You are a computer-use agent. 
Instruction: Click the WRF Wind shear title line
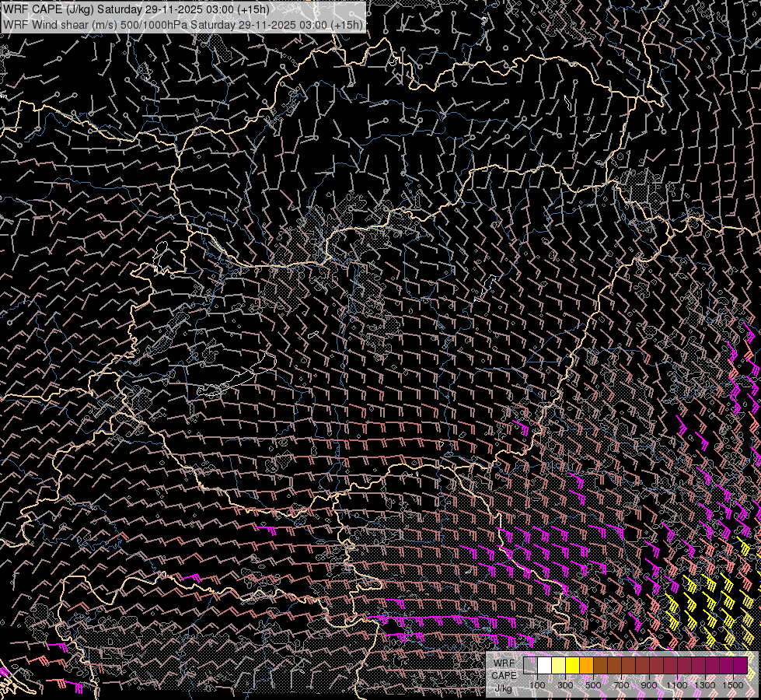point(183,25)
